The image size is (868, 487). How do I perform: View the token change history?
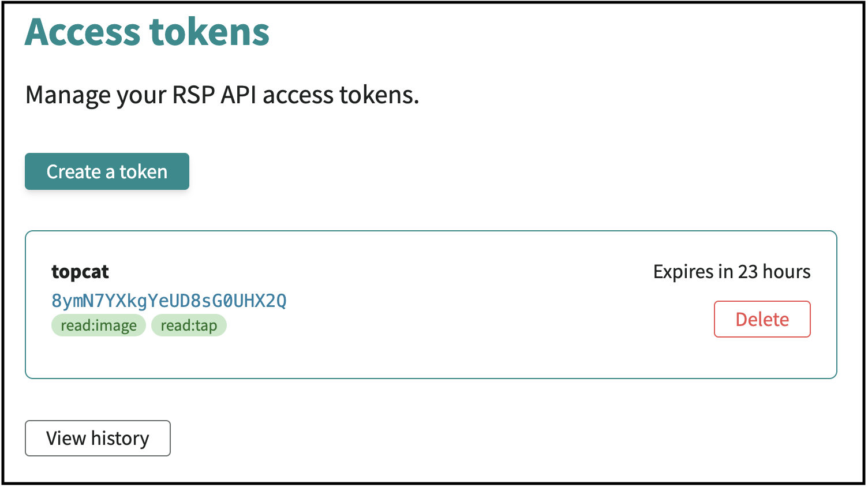click(x=98, y=439)
